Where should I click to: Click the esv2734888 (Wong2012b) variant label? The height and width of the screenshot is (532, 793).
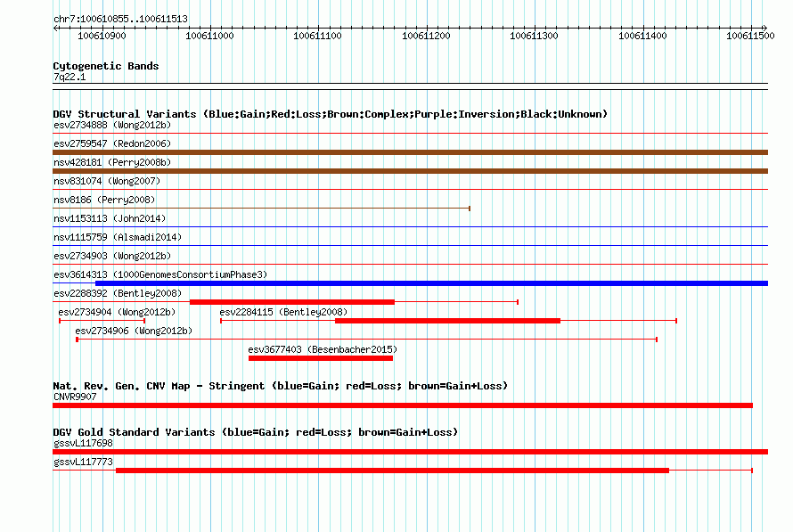[x=112, y=125]
